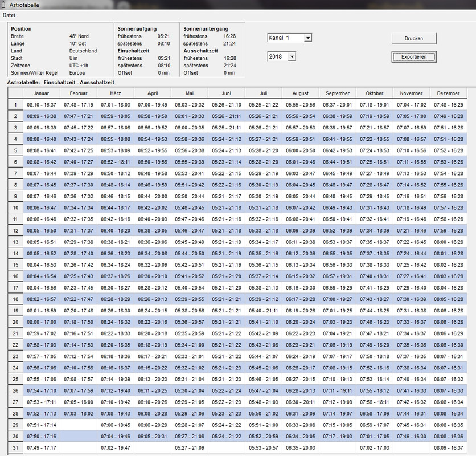The height and width of the screenshot is (456, 476).
Task: Click cell 07:01 - 18:03 in März
Action: click(x=116, y=105)
